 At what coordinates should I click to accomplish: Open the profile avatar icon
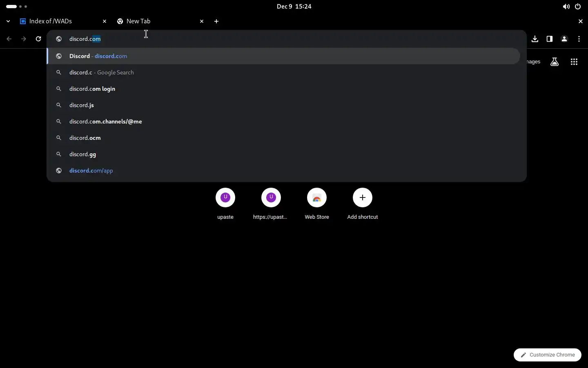tap(565, 39)
